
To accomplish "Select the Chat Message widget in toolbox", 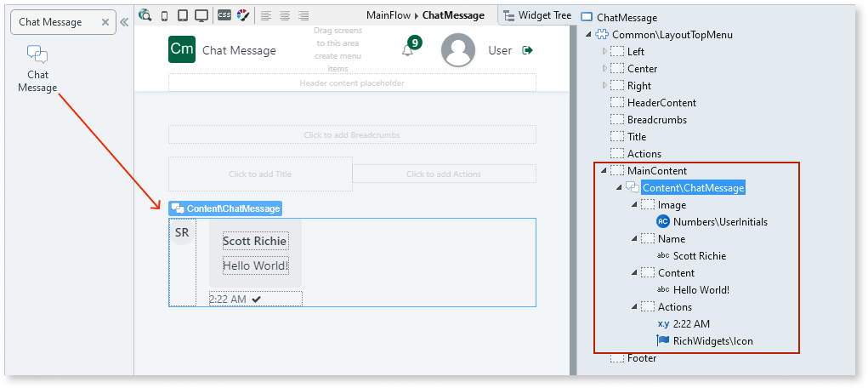I will (37, 69).
